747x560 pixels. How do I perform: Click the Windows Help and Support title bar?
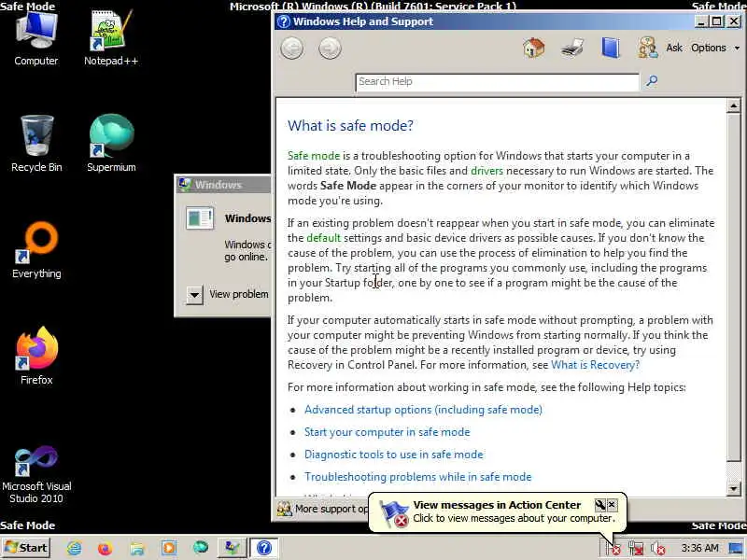coord(484,21)
